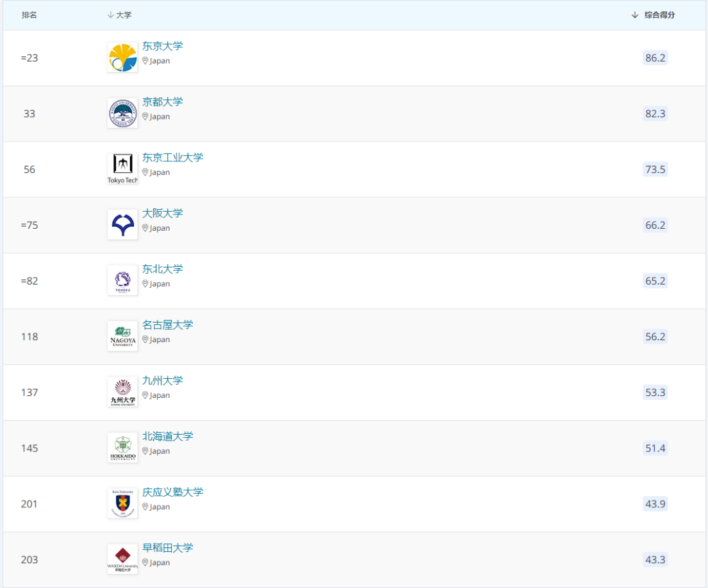Click location pin under 北海道大学
708x588 pixels.
click(146, 451)
